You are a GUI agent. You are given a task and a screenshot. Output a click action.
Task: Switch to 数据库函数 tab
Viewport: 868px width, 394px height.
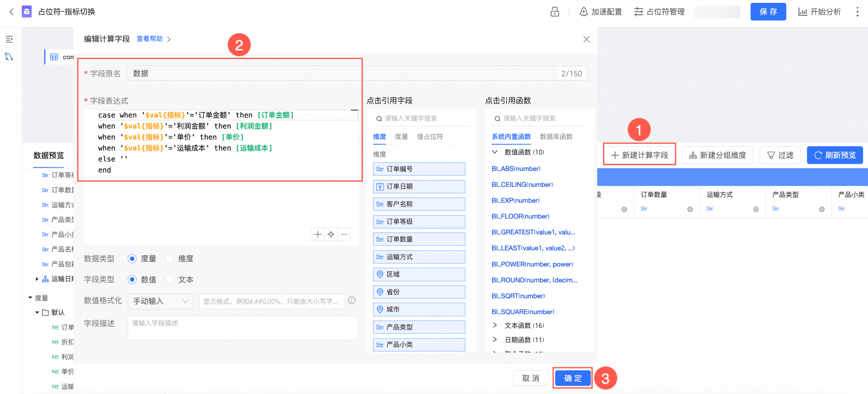pos(556,137)
